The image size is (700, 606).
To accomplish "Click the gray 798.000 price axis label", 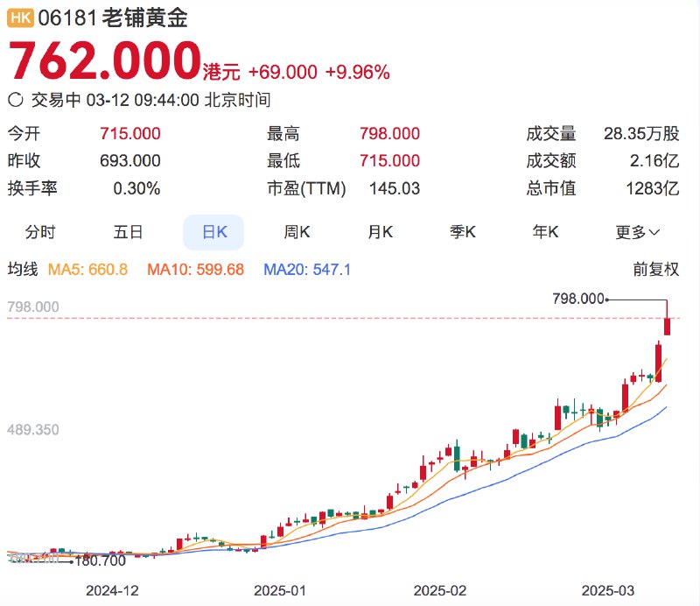I will click(x=33, y=307).
